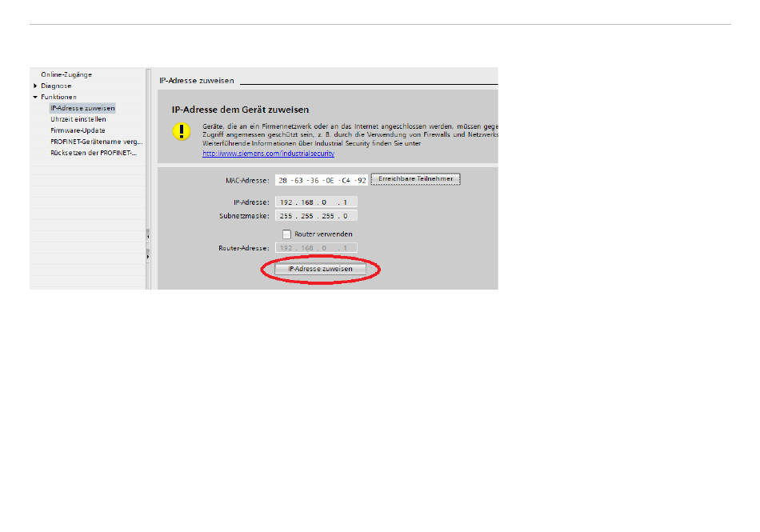Open the Diagnose entry

[x=56, y=86]
